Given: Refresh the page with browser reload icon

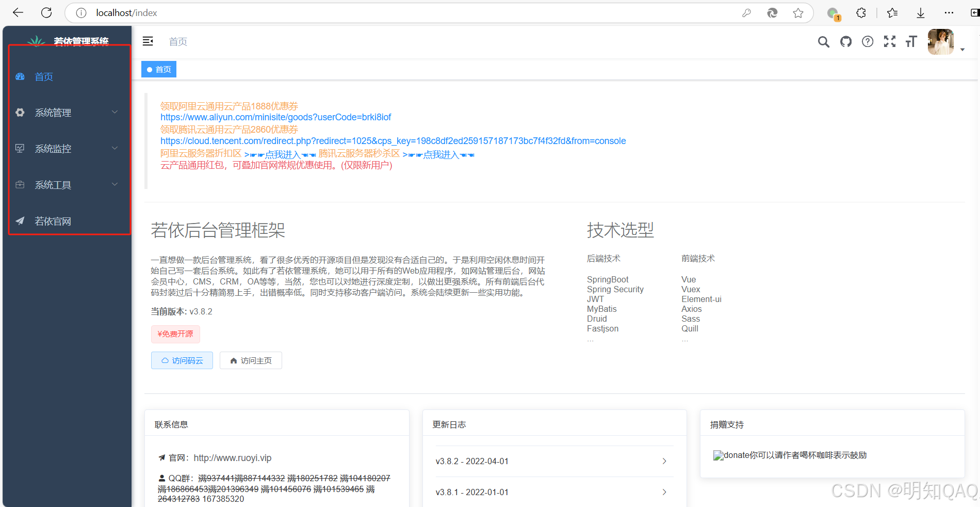Looking at the screenshot, I should click(46, 12).
